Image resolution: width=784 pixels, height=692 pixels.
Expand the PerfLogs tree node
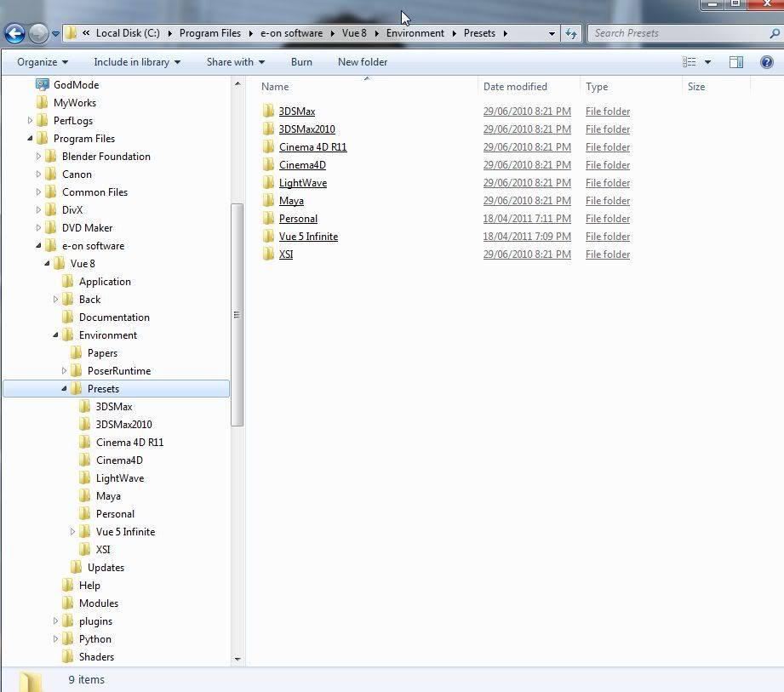[30, 121]
